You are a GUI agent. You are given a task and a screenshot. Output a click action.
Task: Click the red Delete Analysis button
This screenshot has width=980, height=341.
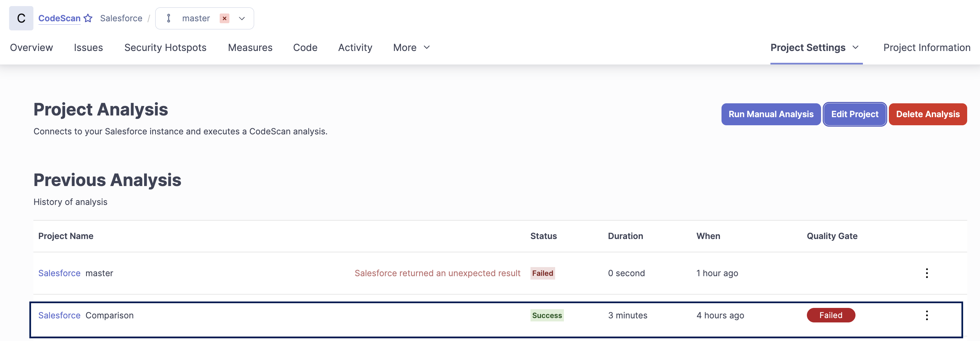927,114
